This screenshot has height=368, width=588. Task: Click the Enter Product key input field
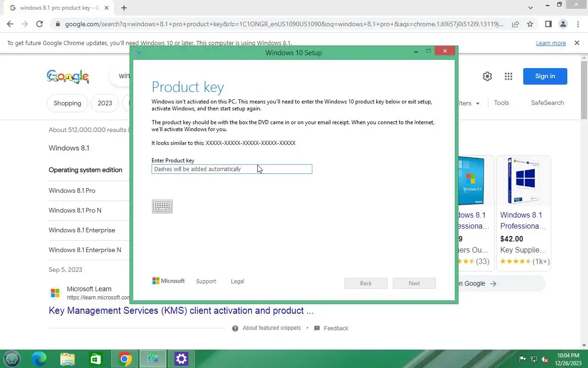tap(232, 169)
